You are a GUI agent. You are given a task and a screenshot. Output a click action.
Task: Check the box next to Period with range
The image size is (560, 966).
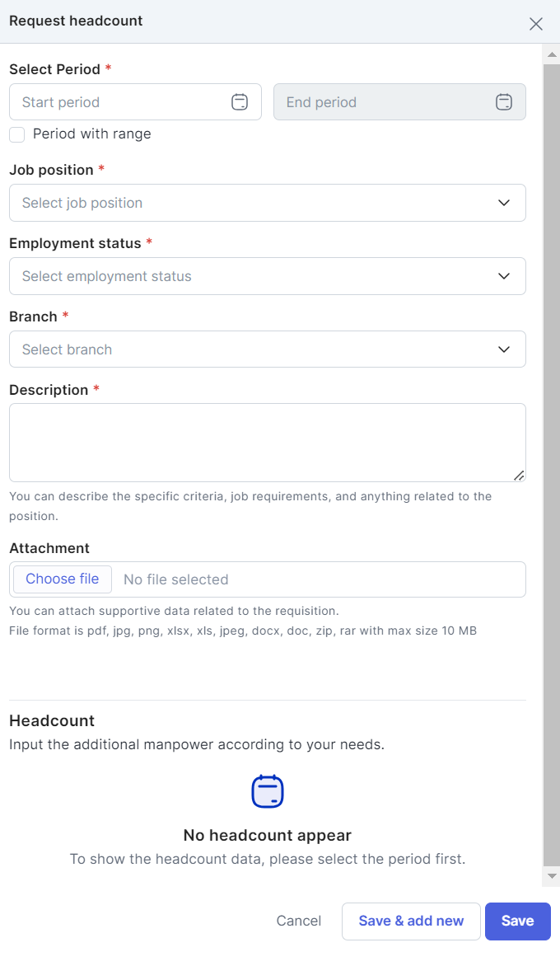tap(16, 134)
